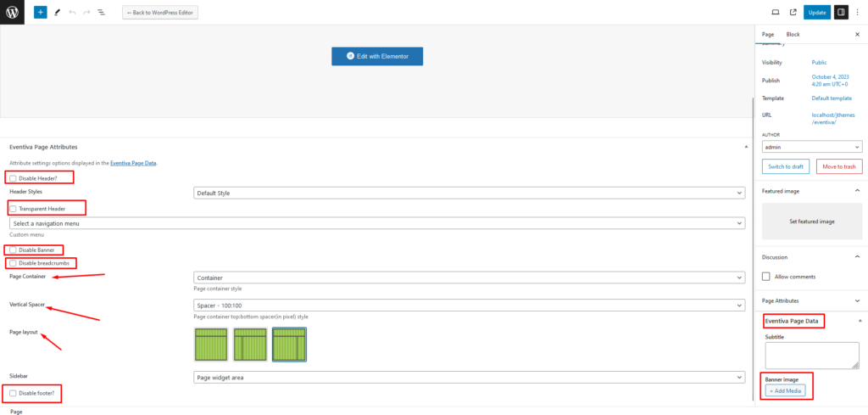The width and height of the screenshot is (868, 415).
Task: Click the Update button
Action: (817, 12)
